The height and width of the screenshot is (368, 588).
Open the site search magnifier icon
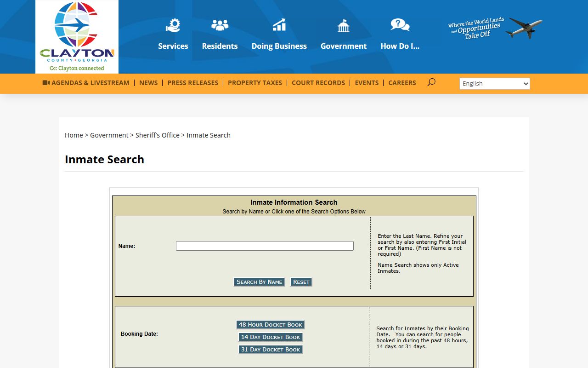click(x=431, y=82)
